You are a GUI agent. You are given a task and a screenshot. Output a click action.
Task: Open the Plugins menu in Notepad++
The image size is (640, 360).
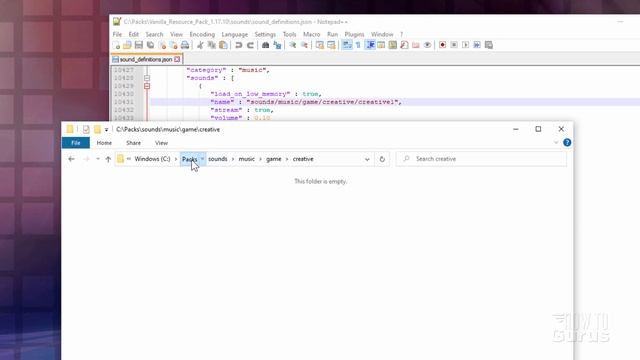pyautogui.click(x=354, y=34)
